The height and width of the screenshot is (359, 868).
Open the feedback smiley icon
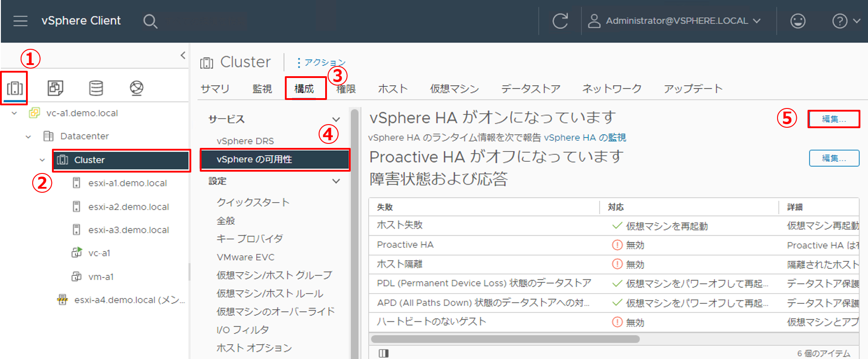798,21
